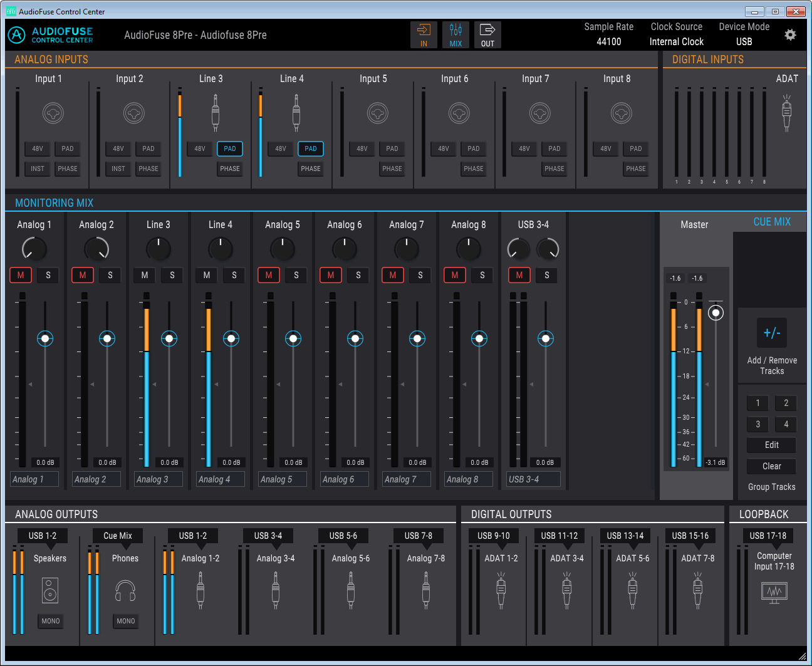Click the Input 6 combo jack icon
Viewport: 812px width, 666px height.
459,113
